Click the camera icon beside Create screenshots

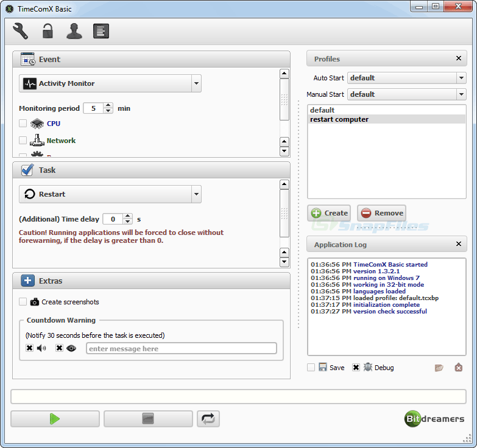click(34, 302)
